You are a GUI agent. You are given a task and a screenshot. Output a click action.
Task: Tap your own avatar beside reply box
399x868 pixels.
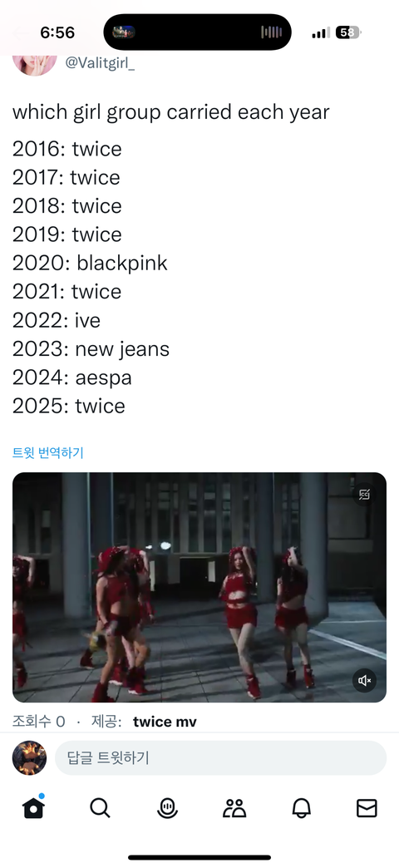point(29,758)
